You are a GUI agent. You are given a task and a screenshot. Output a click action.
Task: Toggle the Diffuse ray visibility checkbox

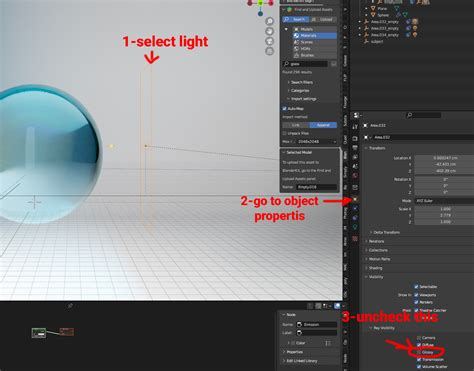coord(419,345)
